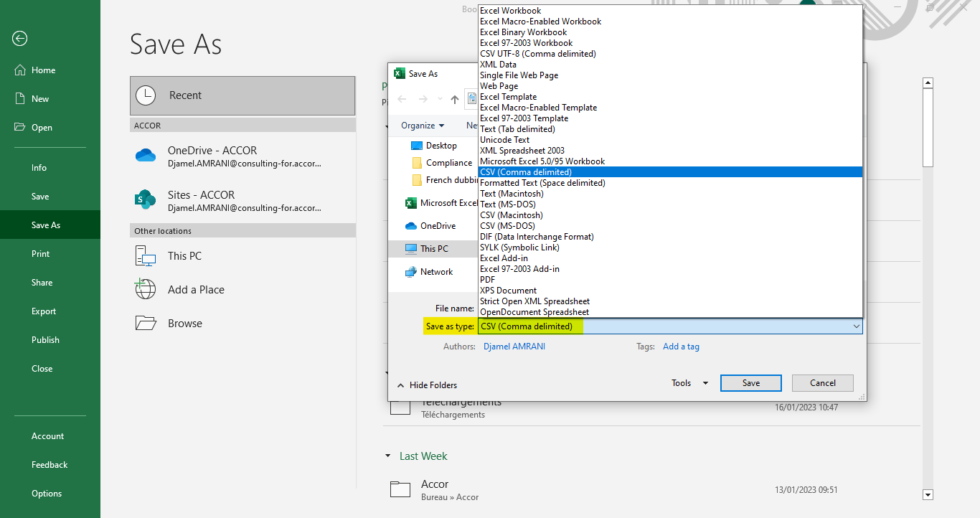Select Compliance folder in navigation pane
The height and width of the screenshot is (518, 980).
(x=442, y=163)
